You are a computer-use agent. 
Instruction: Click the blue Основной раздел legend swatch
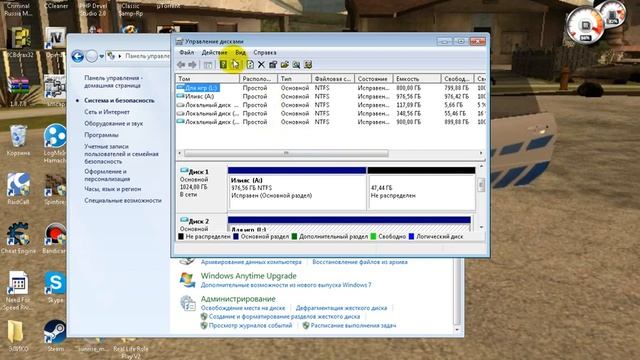(x=236, y=236)
